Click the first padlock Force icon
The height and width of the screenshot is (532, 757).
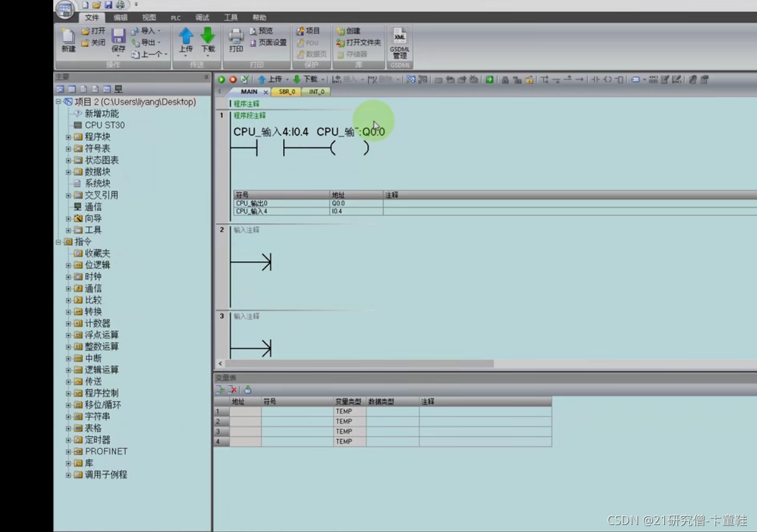(505, 80)
